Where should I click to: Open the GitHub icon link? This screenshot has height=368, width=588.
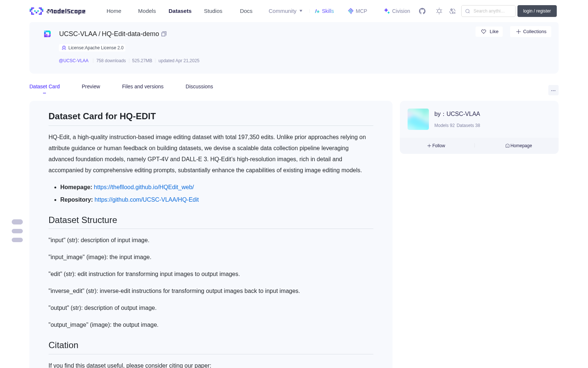coord(422,11)
